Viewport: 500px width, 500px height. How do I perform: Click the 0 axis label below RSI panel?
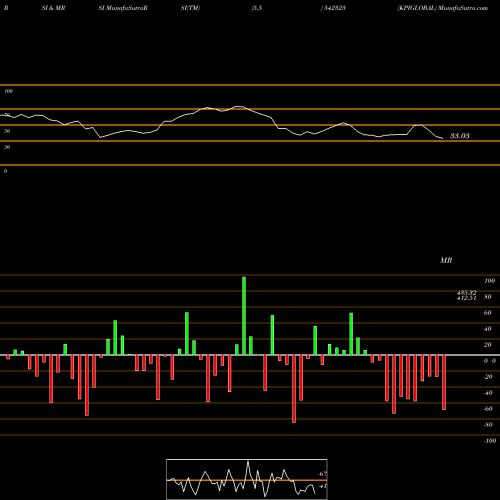(x=5, y=171)
